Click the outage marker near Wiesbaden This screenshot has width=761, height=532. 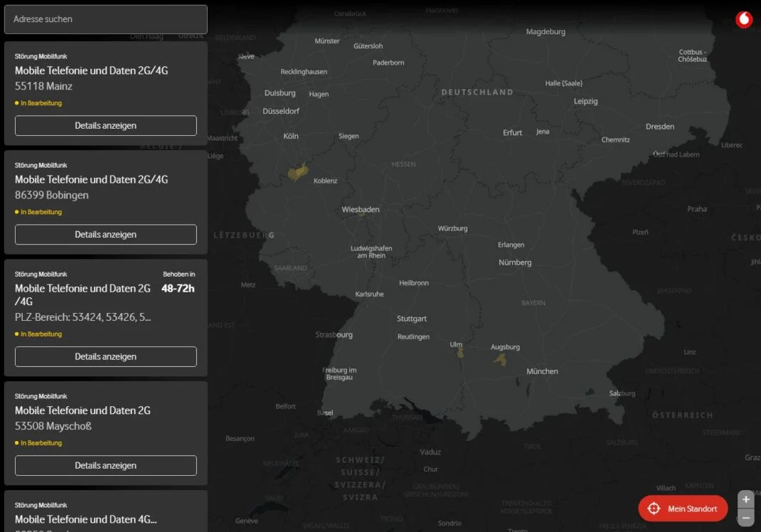pos(361,213)
